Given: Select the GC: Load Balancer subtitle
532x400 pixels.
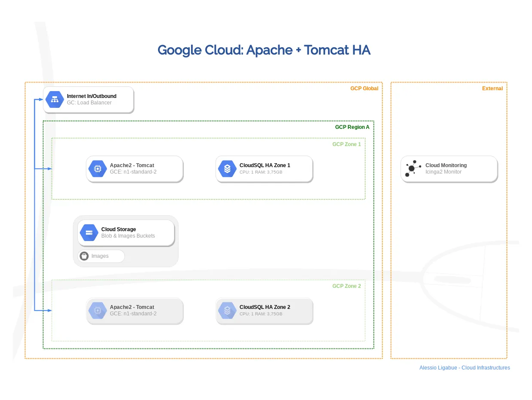Looking at the screenshot, I should pyautogui.click(x=89, y=103).
